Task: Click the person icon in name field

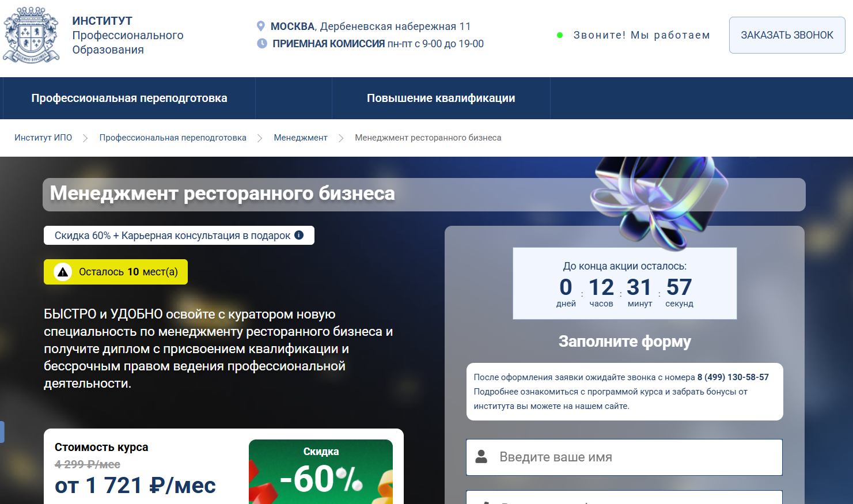Action: tap(482, 457)
